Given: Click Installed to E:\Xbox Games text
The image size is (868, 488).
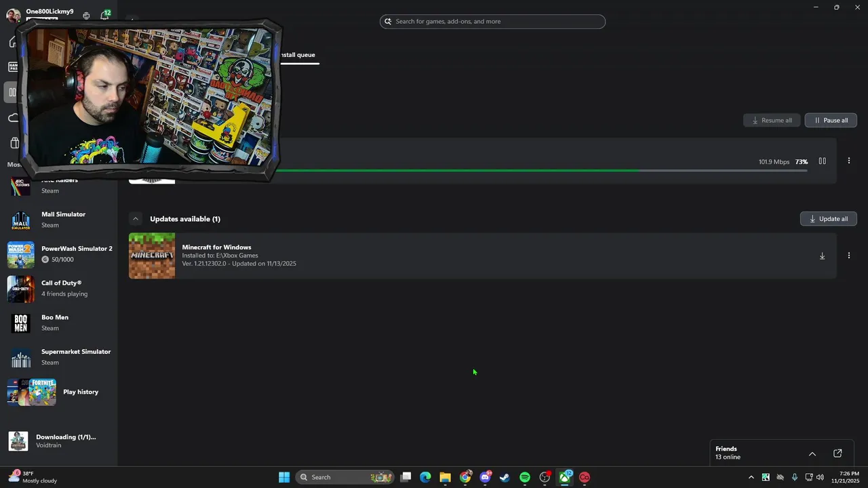Looking at the screenshot, I should [220, 256].
